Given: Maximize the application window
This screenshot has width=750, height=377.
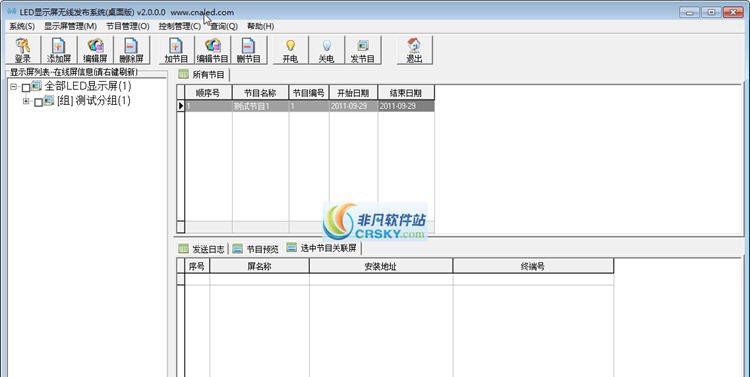Looking at the screenshot, I should click(x=711, y=12).
